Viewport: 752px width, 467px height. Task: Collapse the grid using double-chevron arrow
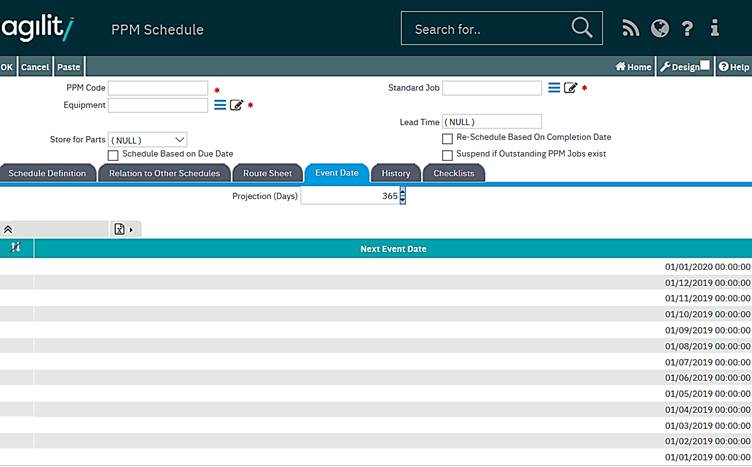[8, 229]
